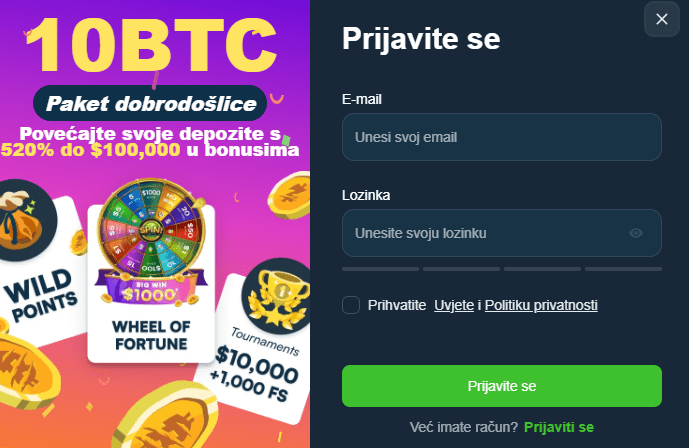Open the Politiku privatnosti link
The width and height of the screenshot is (689, 448).
[x=541, y=305]
